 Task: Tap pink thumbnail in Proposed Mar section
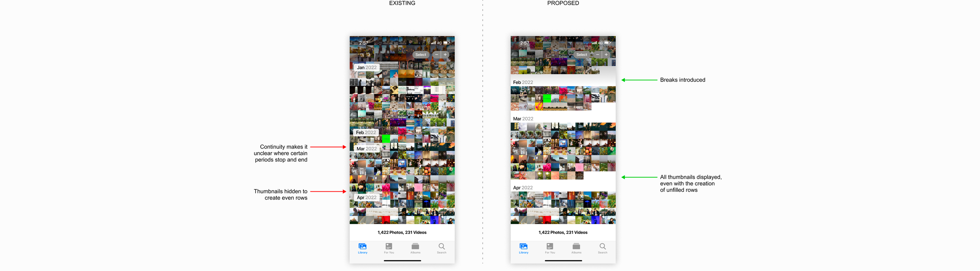[579, 168]
